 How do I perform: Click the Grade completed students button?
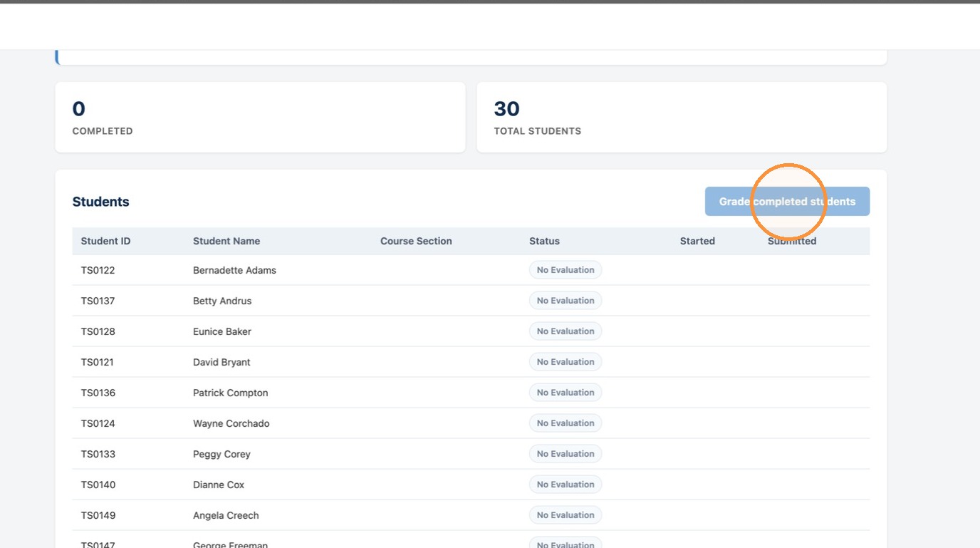787,202
